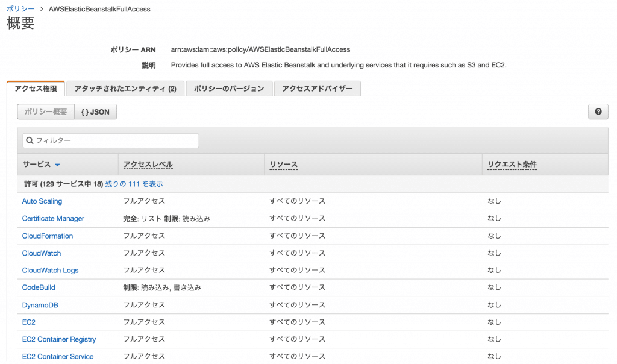Click the 許可 (129 サービス中 18) summary text

(63, 184)
